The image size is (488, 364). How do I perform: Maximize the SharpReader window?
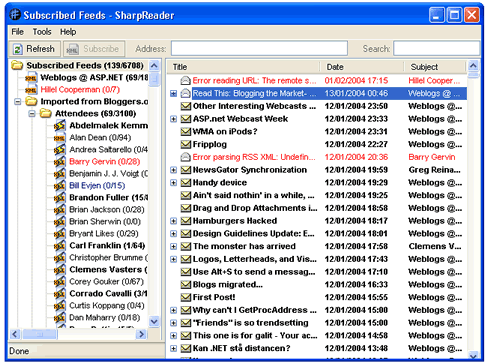point(454,15)
